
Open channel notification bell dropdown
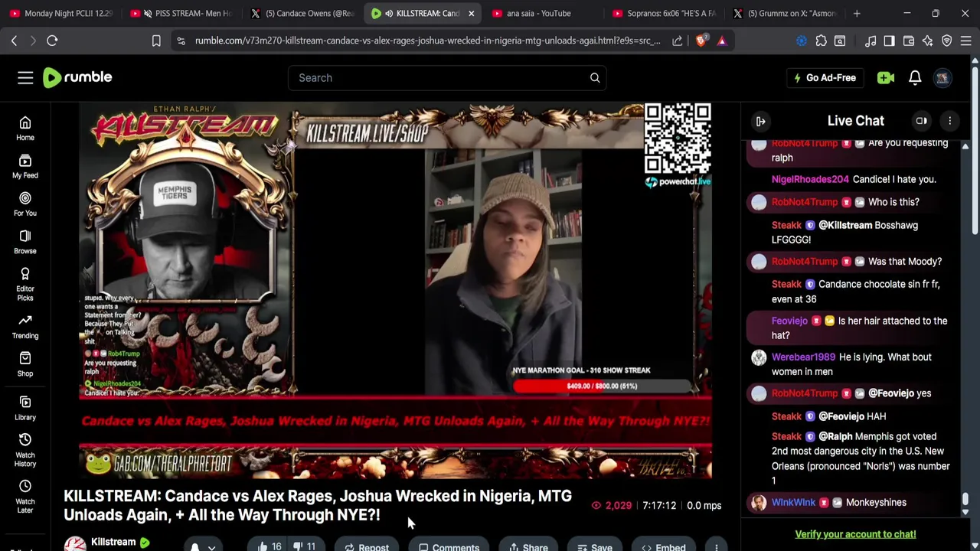(202, 546)
